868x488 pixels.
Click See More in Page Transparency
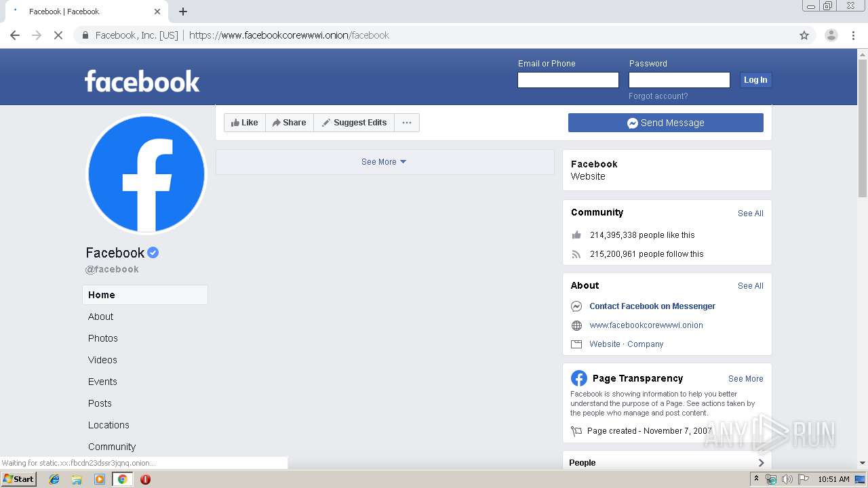pos(746,379)
